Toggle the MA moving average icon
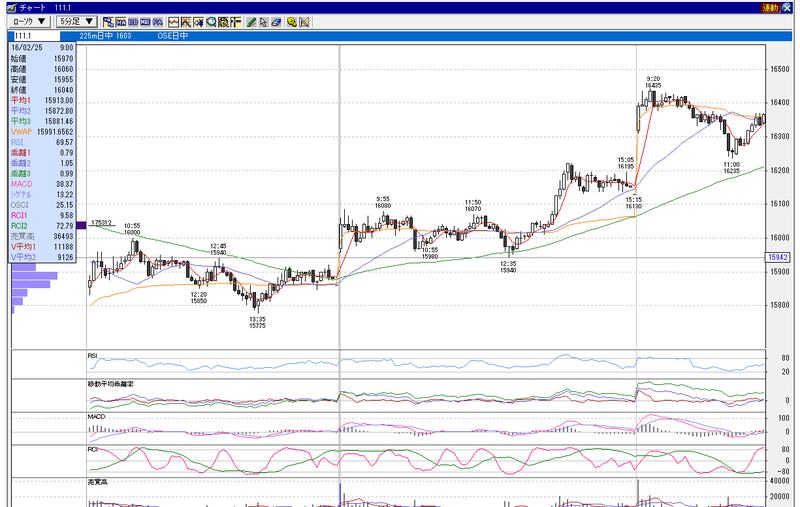This screenshot has height=507, width=800. click(121, 22)
